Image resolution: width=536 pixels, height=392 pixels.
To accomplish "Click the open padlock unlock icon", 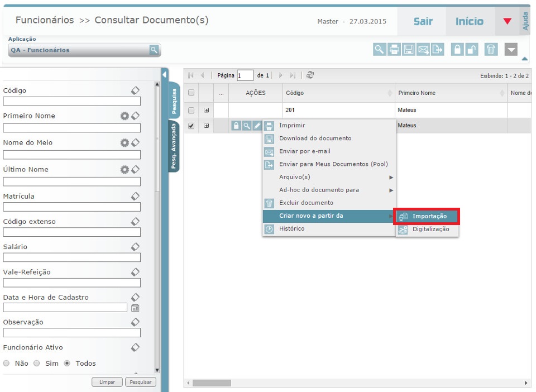I will 472,50.
